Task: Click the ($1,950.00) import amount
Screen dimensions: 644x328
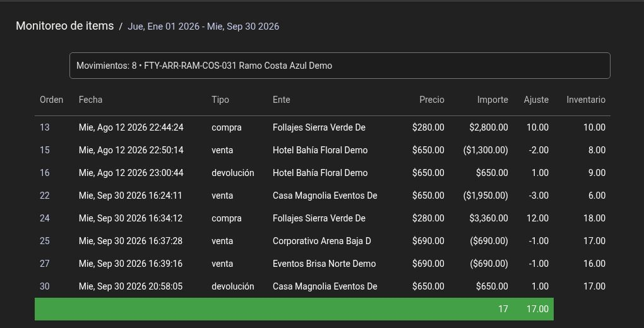Action: click(486, 196)
